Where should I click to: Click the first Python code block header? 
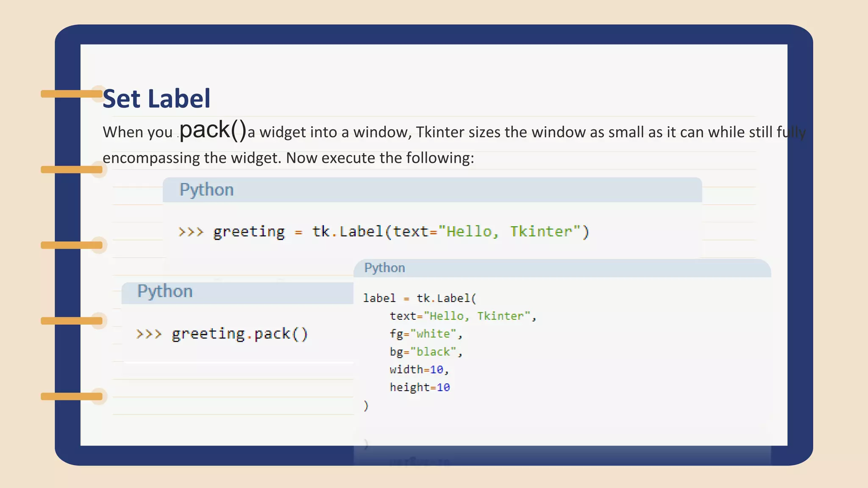click(206, 190)
